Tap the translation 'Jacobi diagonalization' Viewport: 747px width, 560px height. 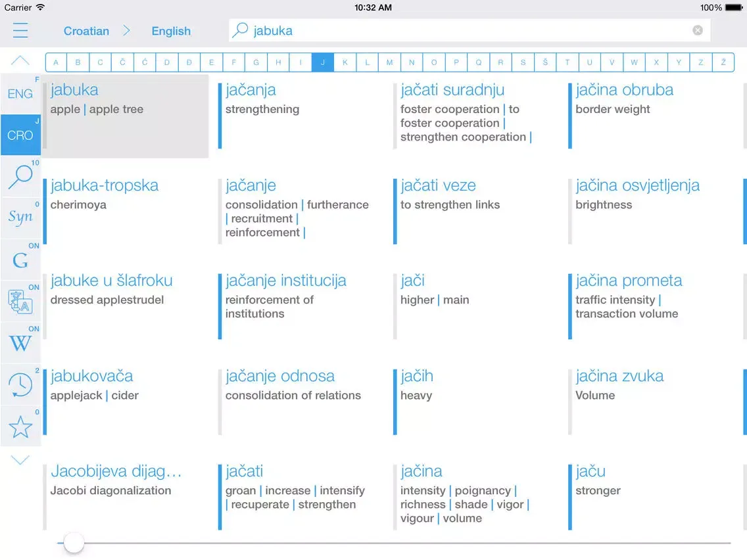110,490
